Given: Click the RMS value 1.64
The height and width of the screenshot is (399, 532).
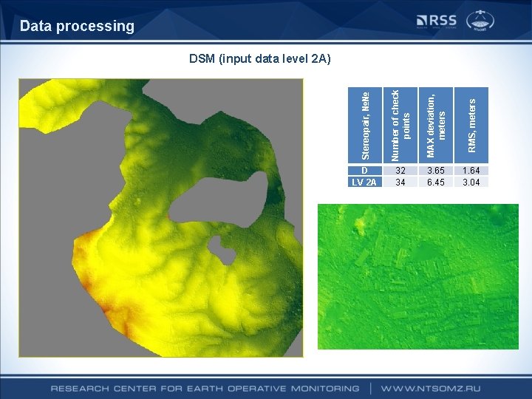Looking at the screenshot, I should [x=471, y=171].
